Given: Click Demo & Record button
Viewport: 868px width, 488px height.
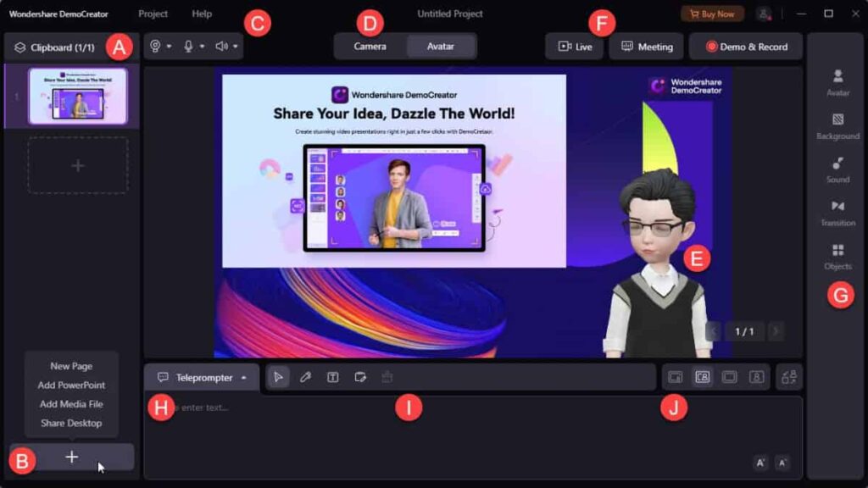Looking at the screenshot, I should [746, 47].
